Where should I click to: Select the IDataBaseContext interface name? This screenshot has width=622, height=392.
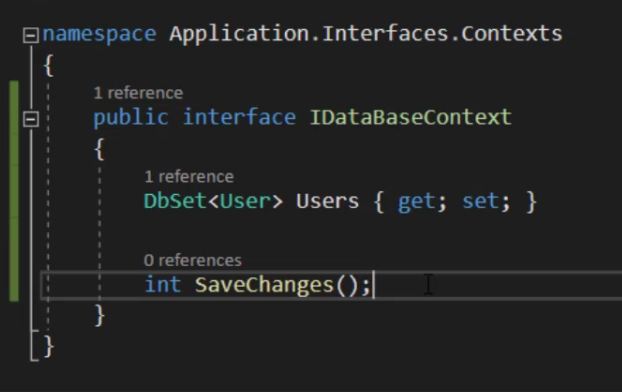point(411,117)
